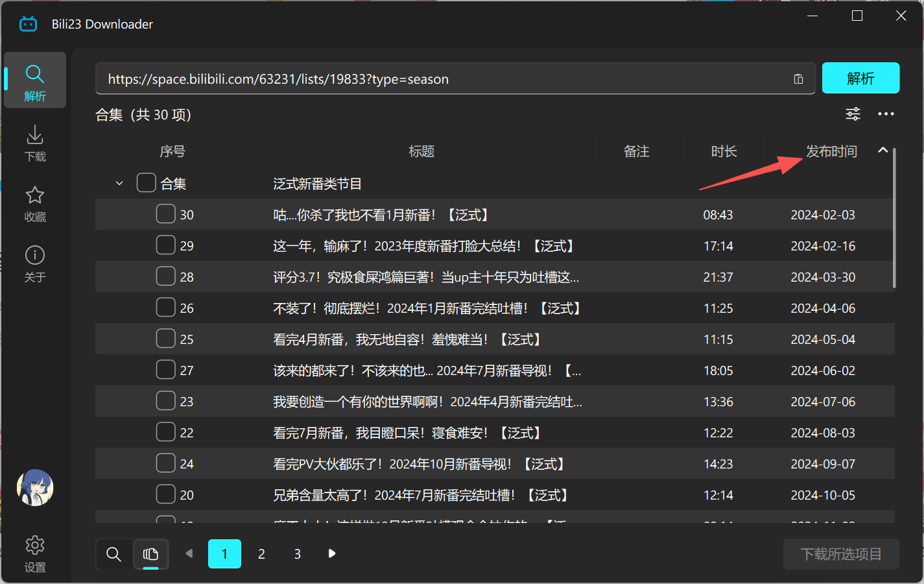Toggle 发布时间 column sort order

coord(831,151)
